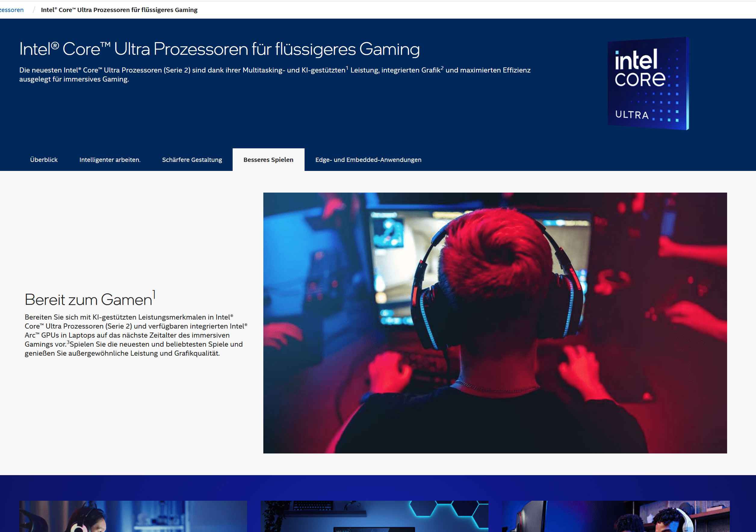The width and height of the screenshot is (756, 532).
Task: Click the current breadcrumb page title
Action: (119, 10)
